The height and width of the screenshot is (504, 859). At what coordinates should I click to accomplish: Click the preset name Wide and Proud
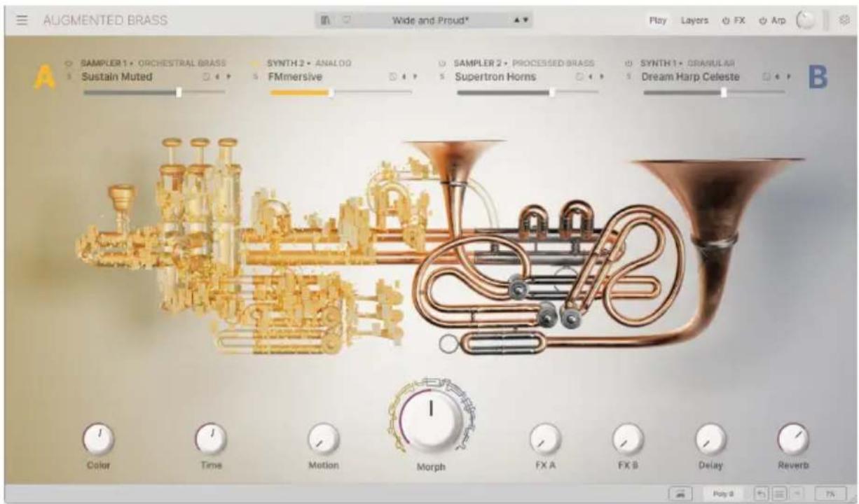click(x=431, y=21)
